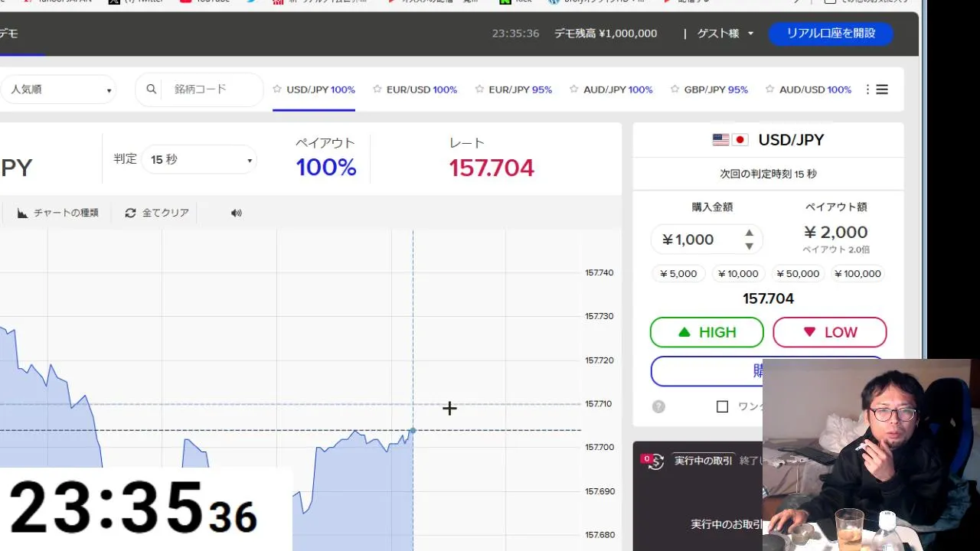980x551 pixels.
Task: Click the 157.690 axis label
Action: 599,491
